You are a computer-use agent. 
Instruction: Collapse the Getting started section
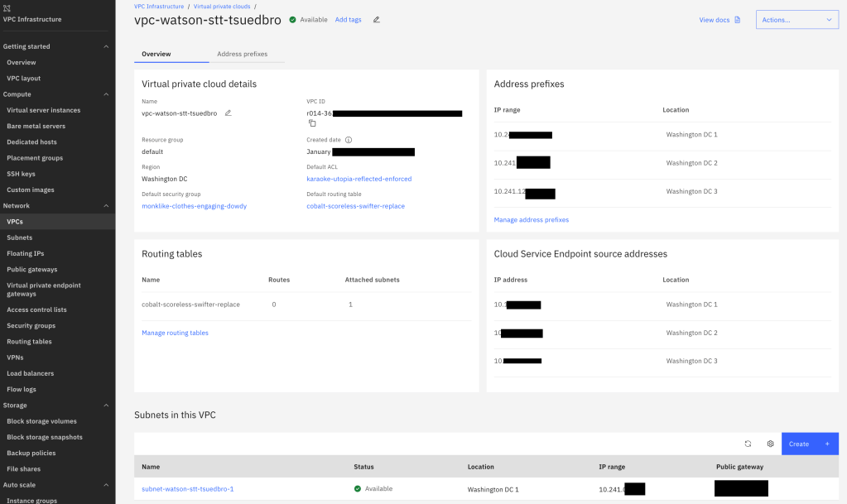pyautogui.click(x=106, y=47)
